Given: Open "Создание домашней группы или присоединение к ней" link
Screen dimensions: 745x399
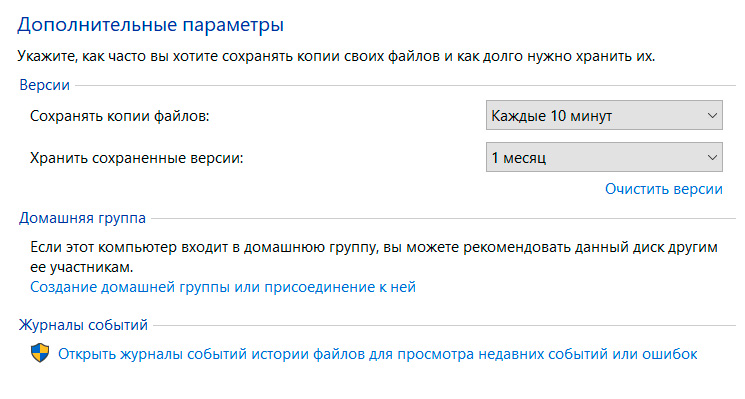Looking at the screenshot, I should pyautogui.click(x=223, y=287).
